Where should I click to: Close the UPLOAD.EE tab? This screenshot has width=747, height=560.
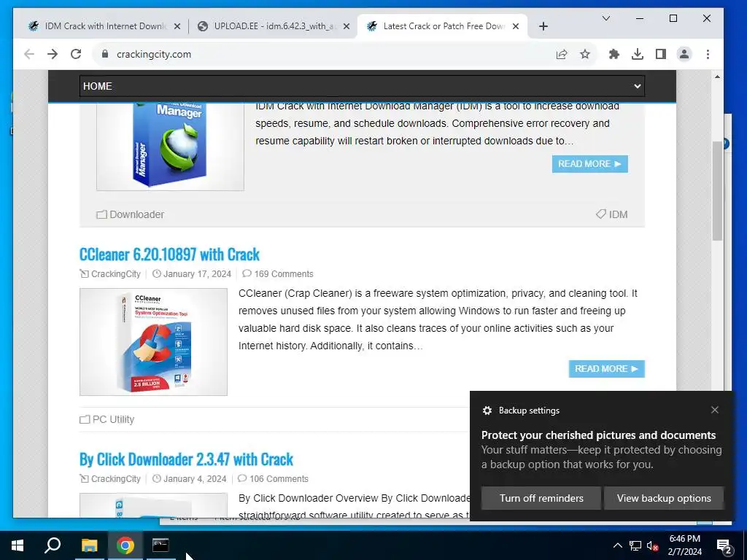[347, 26]
